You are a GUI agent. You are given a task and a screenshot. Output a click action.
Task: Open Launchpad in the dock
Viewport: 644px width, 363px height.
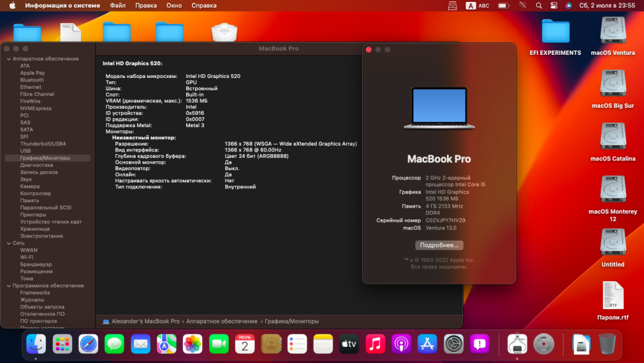[62, 344]
